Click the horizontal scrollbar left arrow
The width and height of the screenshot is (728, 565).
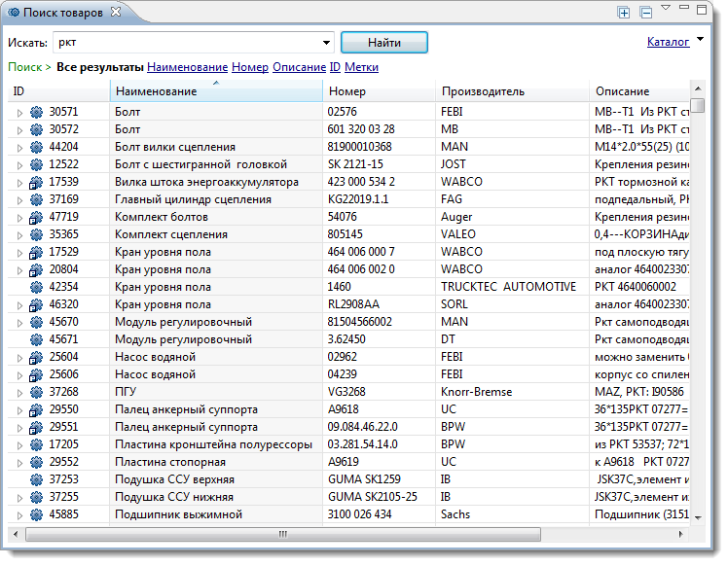pyautogui.click(x=17, y=534)
